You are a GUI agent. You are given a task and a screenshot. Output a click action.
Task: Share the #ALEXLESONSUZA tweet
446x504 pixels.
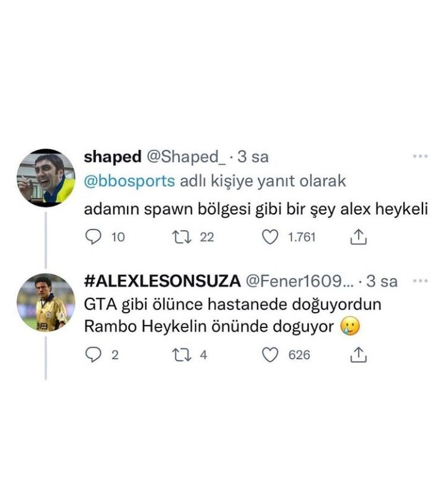pos(358,355)
